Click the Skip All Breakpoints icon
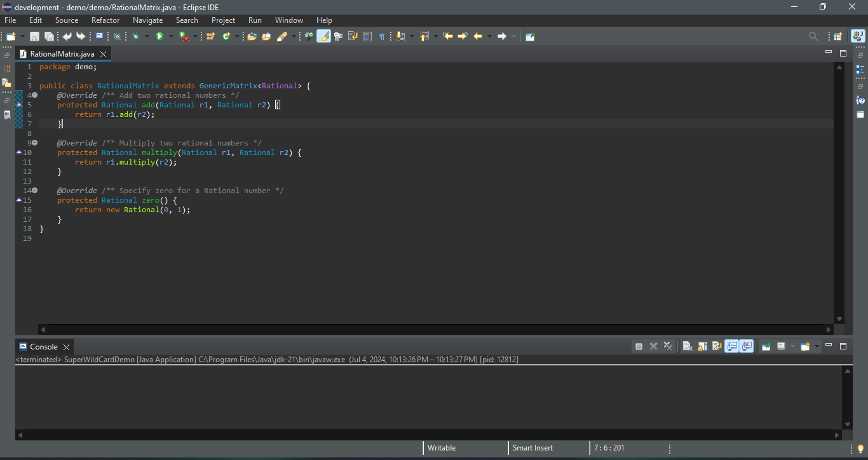The image size is (868, 460). (x=117, y=37)
